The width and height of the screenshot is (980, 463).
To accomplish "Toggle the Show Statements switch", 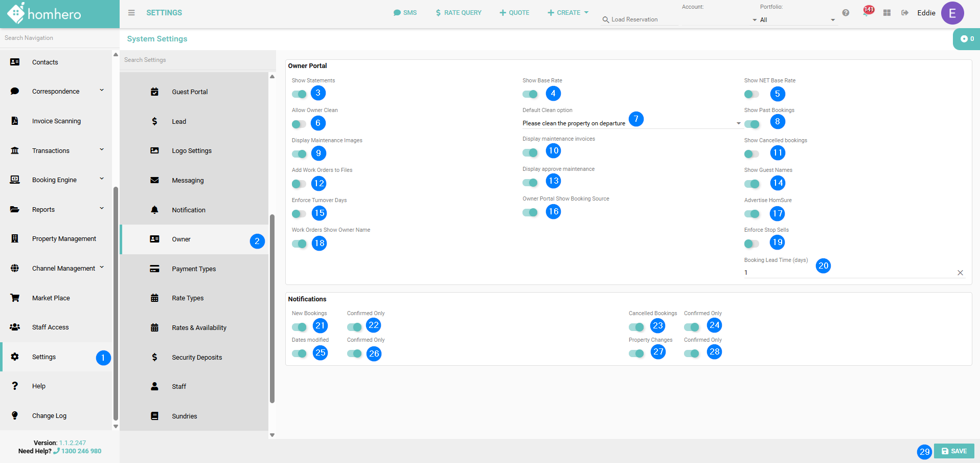I will [x=299, y=94].
